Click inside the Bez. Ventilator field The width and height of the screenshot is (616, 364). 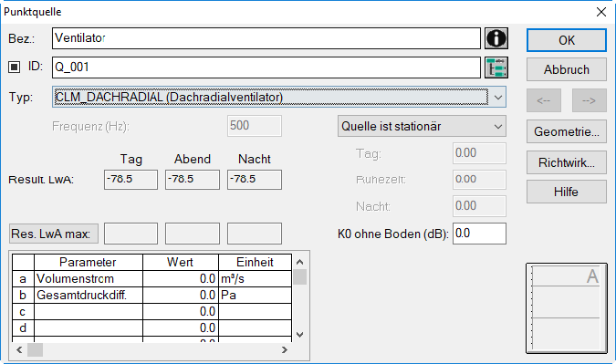(266, 38)
